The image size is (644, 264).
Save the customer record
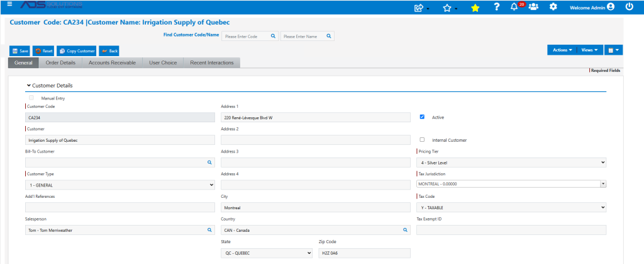coord(20,51)
